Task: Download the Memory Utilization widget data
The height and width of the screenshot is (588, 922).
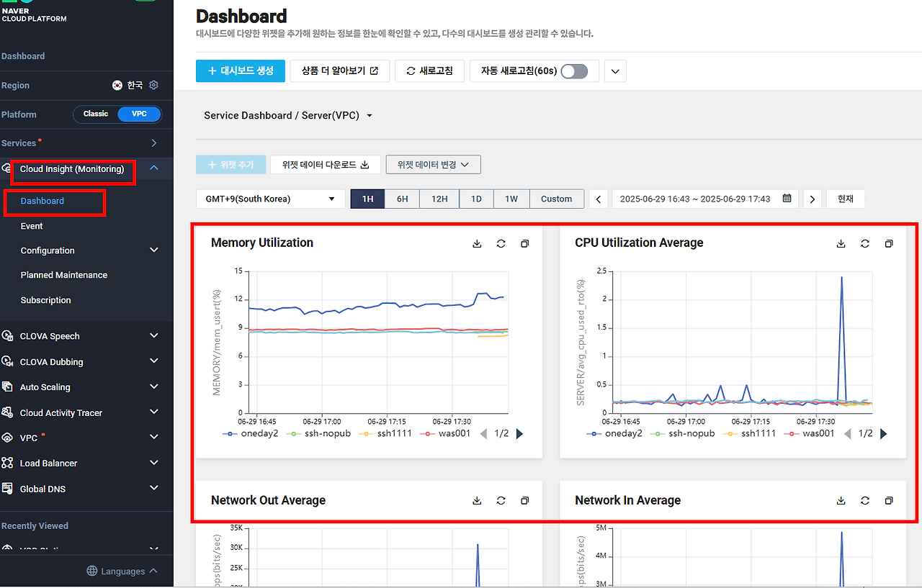Action: (x=477, y=243)
